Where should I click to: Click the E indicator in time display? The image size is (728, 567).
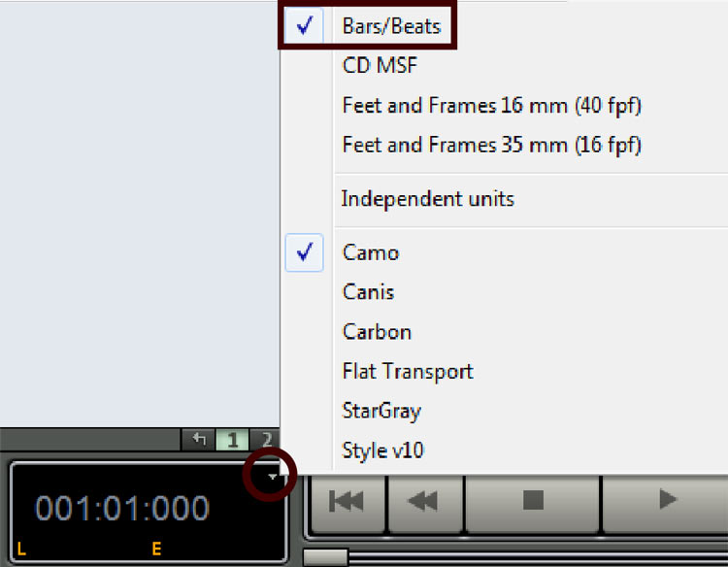click(x=156, y=549)
